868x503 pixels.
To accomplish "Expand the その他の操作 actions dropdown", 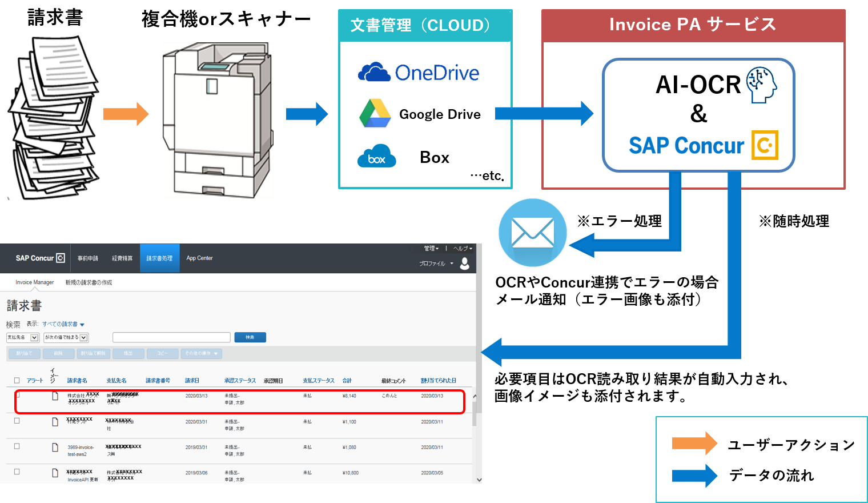I will pyautogui.click(x=201, y=353).
